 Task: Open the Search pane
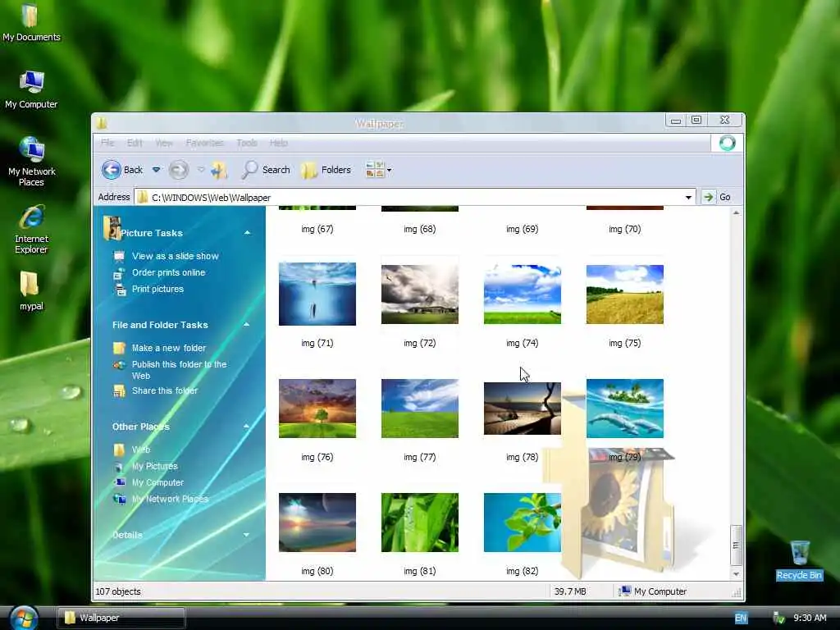pos(266,170)
